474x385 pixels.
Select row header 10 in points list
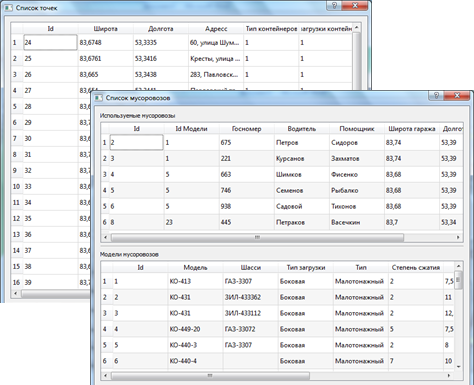pyautogui.click(x=16, y=186)
